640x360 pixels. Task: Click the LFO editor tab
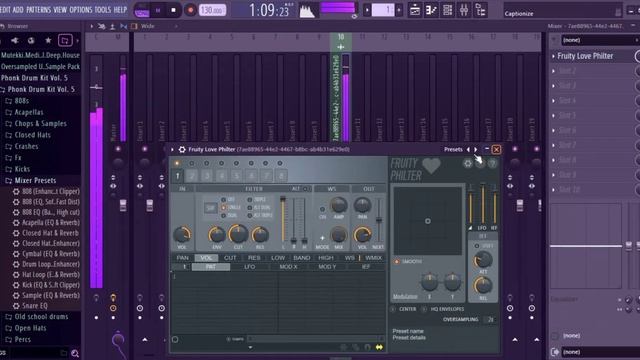pyautogui.click(x=249, y=267)
